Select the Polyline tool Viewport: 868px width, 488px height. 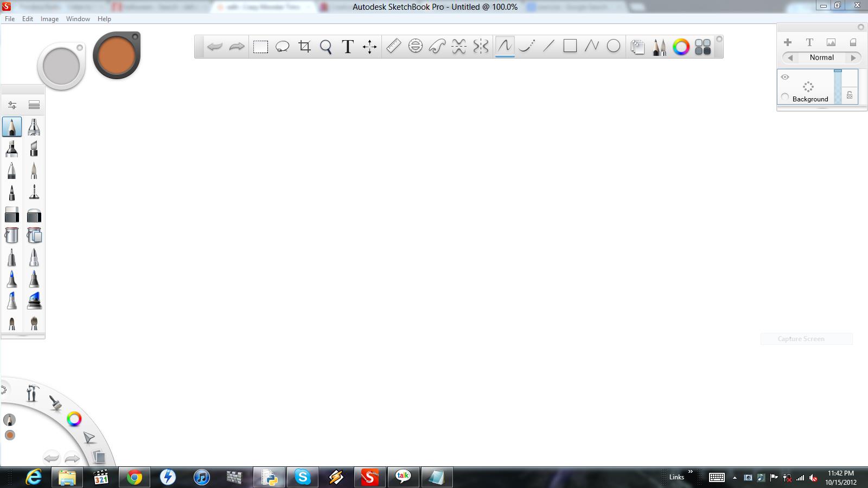[x=592, y=47]
